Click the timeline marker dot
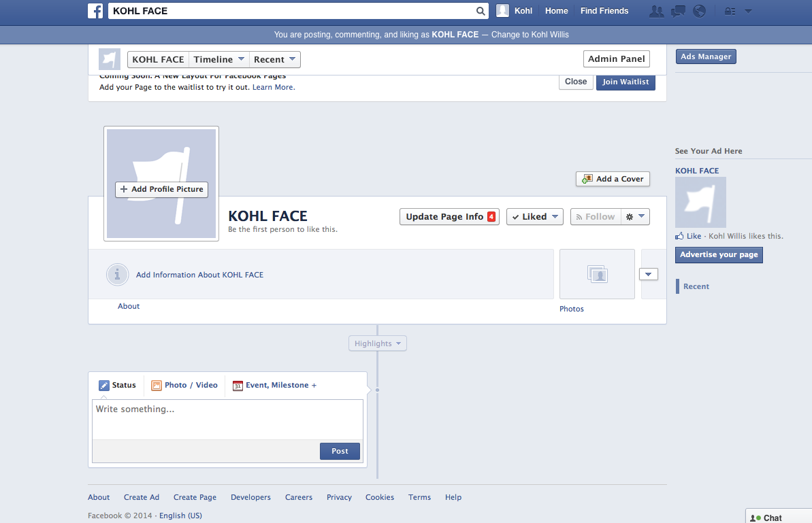The image size is (812, 523). point(378,390)
